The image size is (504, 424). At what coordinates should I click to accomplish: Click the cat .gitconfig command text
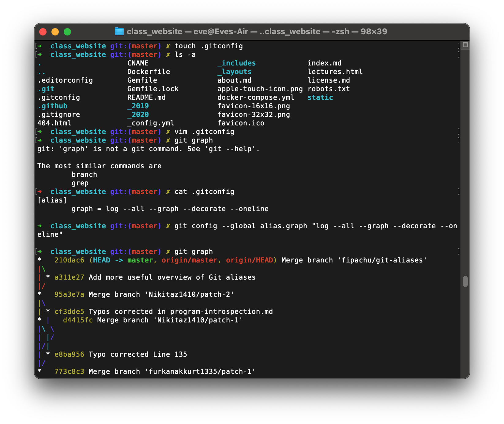click(204, 192)
